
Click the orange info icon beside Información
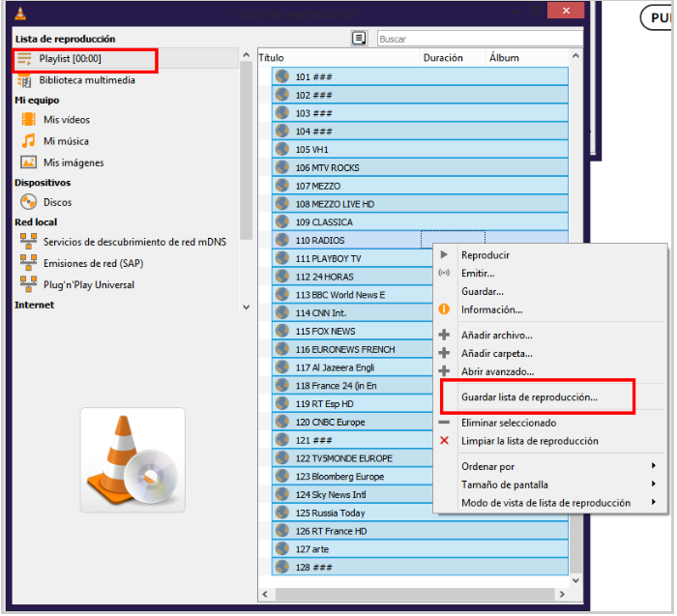click(x=444, y=309)
